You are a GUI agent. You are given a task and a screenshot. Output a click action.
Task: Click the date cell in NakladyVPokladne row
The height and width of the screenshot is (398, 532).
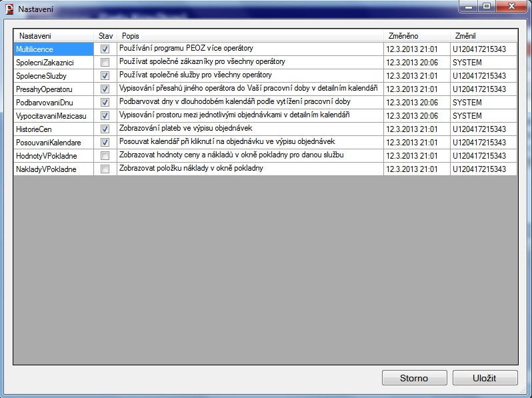point(417,169)
